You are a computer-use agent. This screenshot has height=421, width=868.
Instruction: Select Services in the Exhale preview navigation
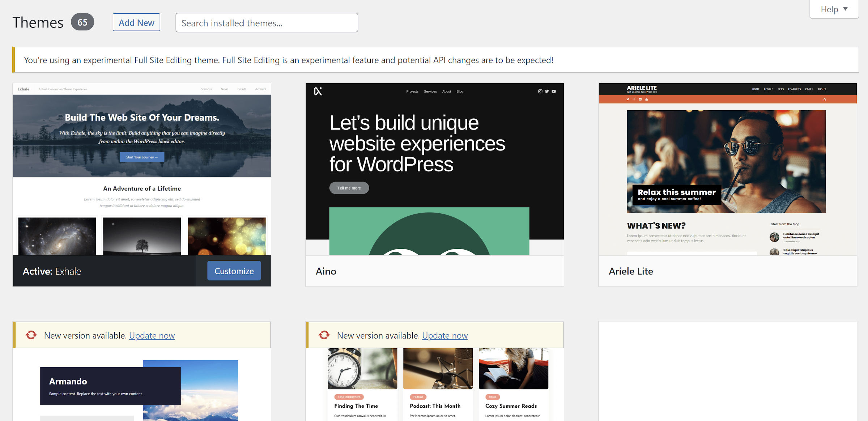click(x=206, y=89)
